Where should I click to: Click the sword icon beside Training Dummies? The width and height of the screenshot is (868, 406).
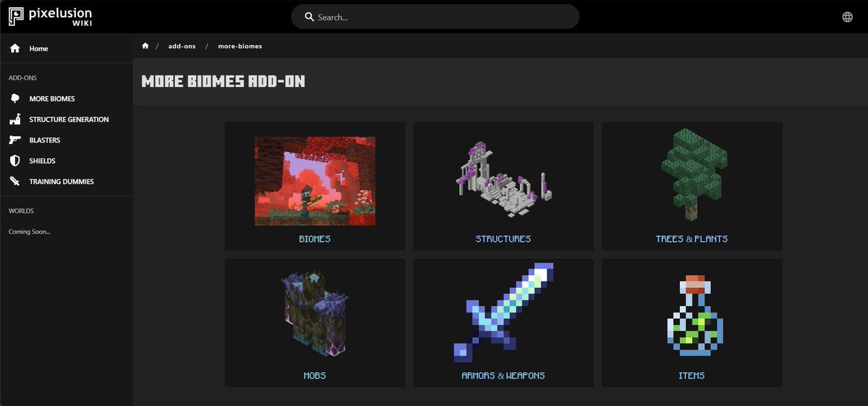click(14, 182)
